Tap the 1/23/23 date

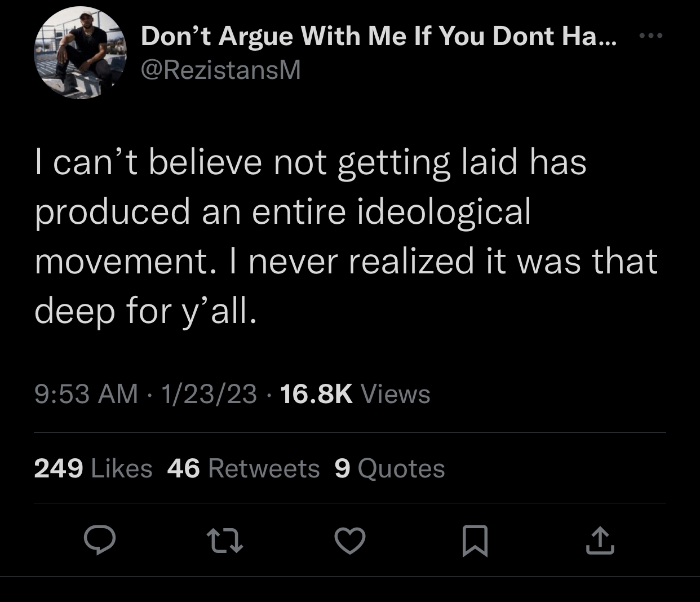[x=209, y=393]
